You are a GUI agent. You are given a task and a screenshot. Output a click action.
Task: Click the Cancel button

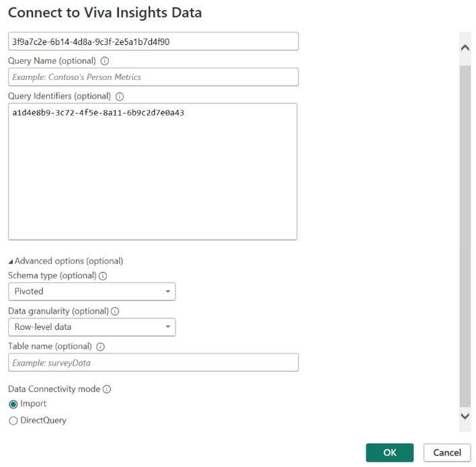[447, 453]
